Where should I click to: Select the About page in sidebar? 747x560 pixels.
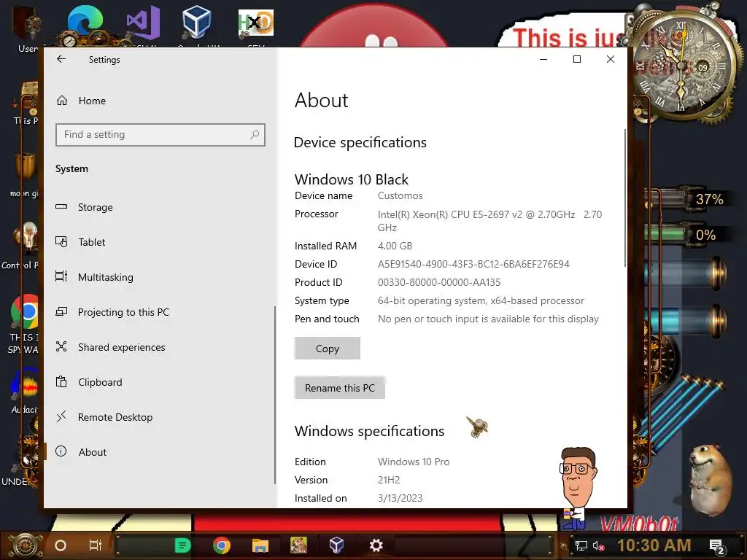[x=160, y=452]
